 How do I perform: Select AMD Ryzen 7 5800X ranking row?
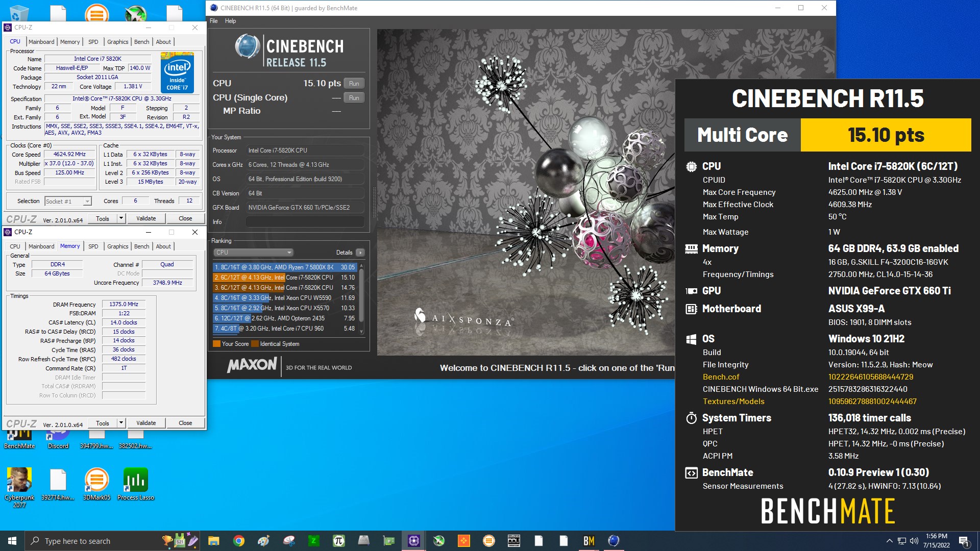pyautogui.click(x=285, y=267)
